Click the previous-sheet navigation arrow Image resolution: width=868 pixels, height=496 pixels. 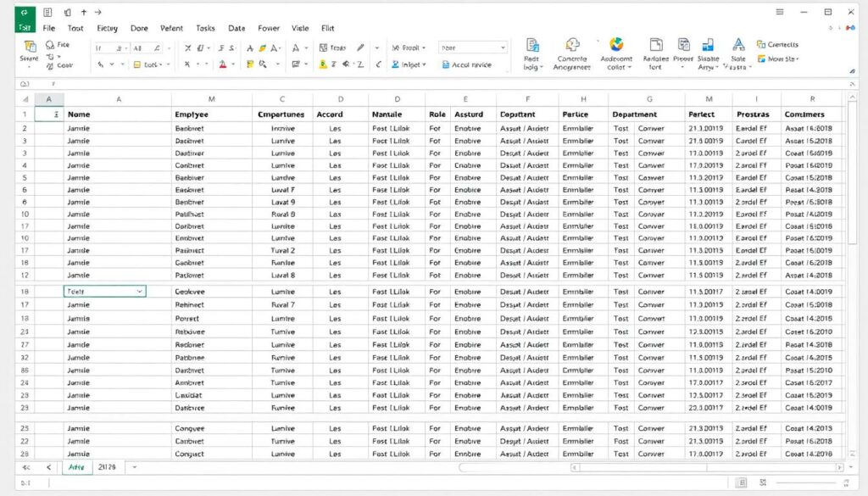[48, 468]
